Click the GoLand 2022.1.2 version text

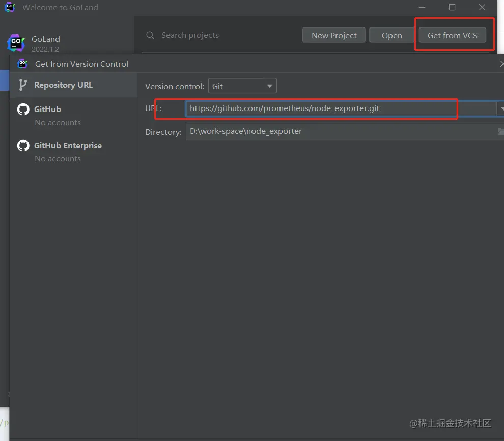[45, 49]
